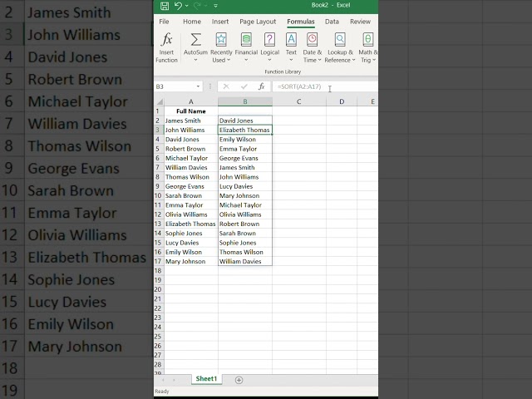This screenshot has height=399, width=532.
Task: Select the Formulas tab
Action: [x=301, y=22]
